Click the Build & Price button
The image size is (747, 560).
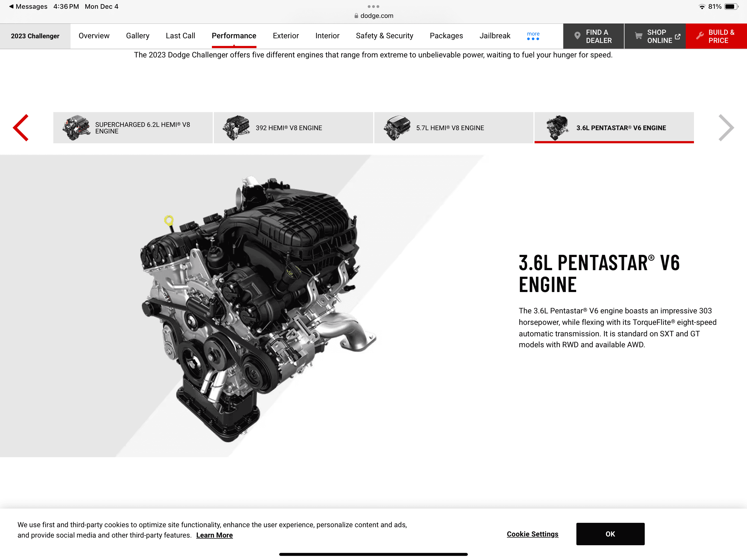[716, 36]
